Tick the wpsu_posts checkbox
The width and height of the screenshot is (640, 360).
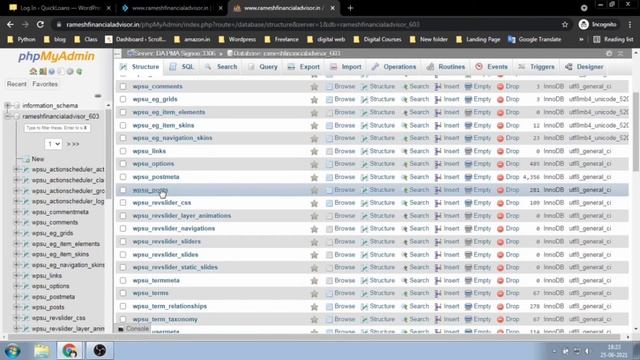123,190
